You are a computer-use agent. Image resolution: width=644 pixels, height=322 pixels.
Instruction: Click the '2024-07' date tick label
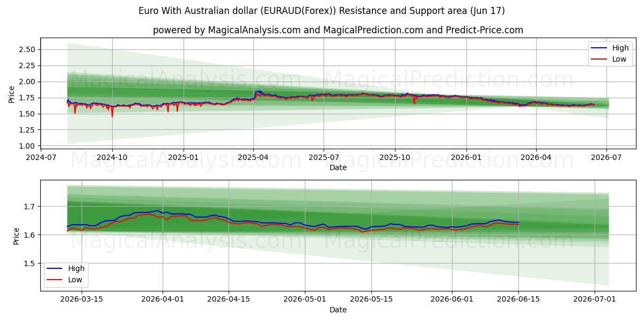pos(41,157)
